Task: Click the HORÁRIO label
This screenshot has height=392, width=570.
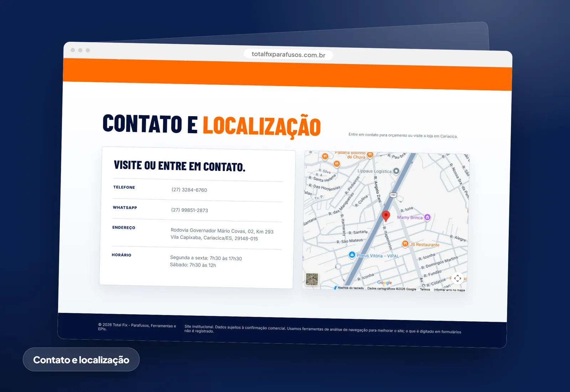Action: (121, 255)
